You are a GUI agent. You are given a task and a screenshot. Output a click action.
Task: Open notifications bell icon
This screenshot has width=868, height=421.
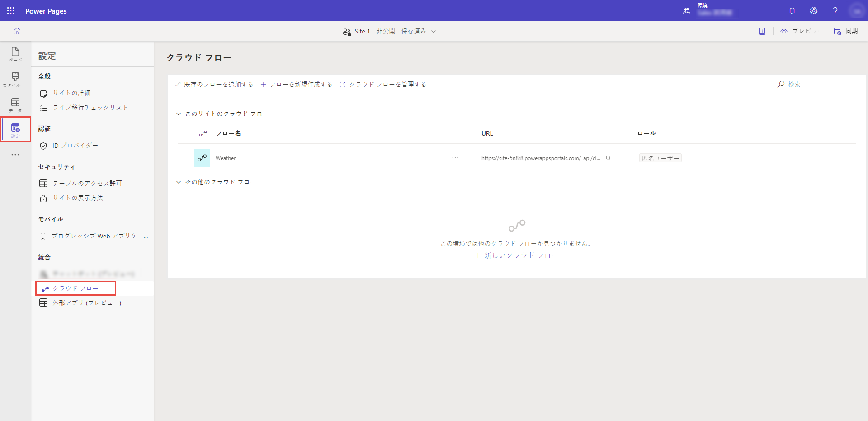point(792,11)
